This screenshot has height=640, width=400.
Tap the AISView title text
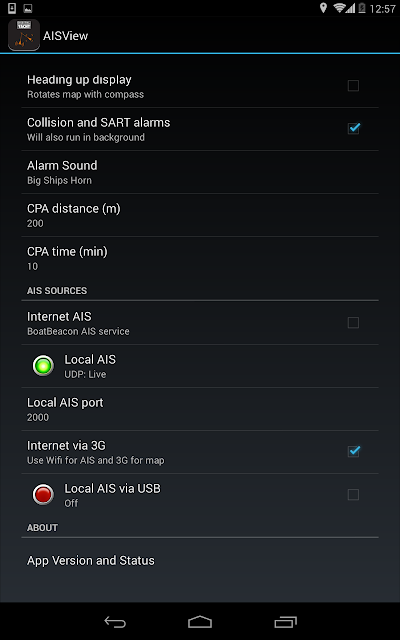click(66, 36)
